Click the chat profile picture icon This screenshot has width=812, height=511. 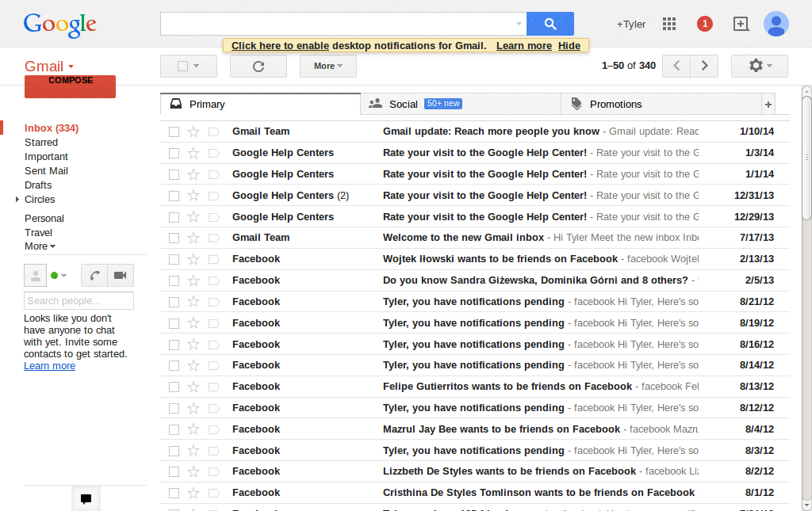[x=35, y=275]
